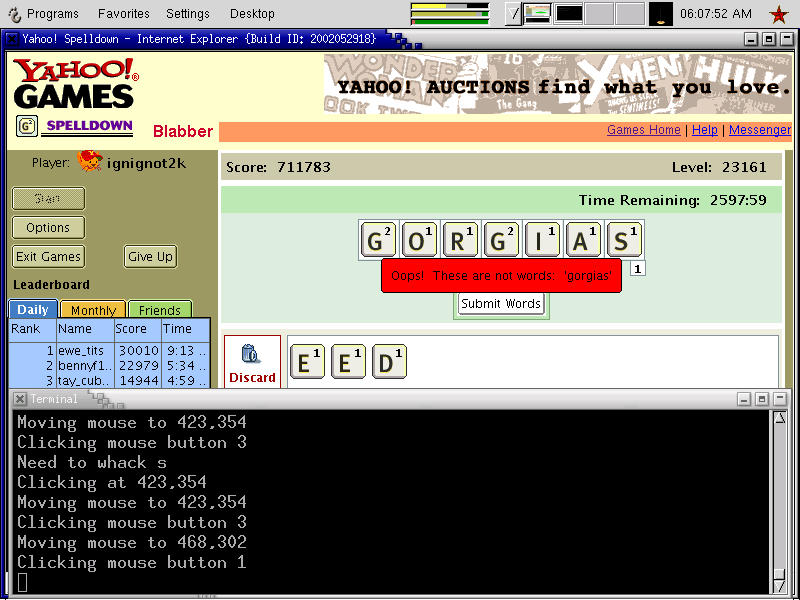Image resolution: width=800 pixels, height=600 pixels.
Task: Click the red Oops error message
Action: pyautogui.click(x=501, y=276)
